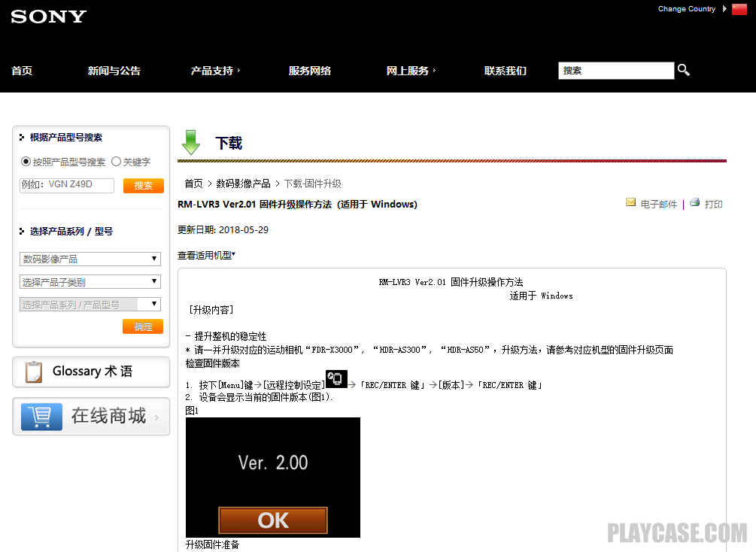
Task: Click the remote control settings icon
Action: pyautogui.click(x=336, y=379)
